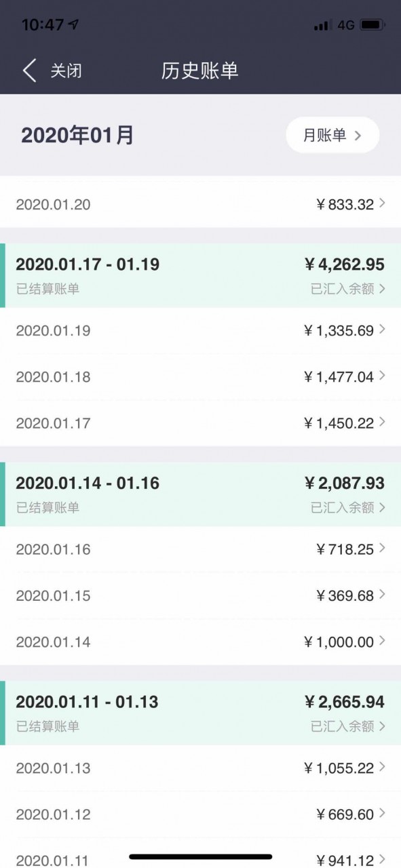Open the 月账单 monthly bill button
Screen dimensions: 401x868
point(332,135)
